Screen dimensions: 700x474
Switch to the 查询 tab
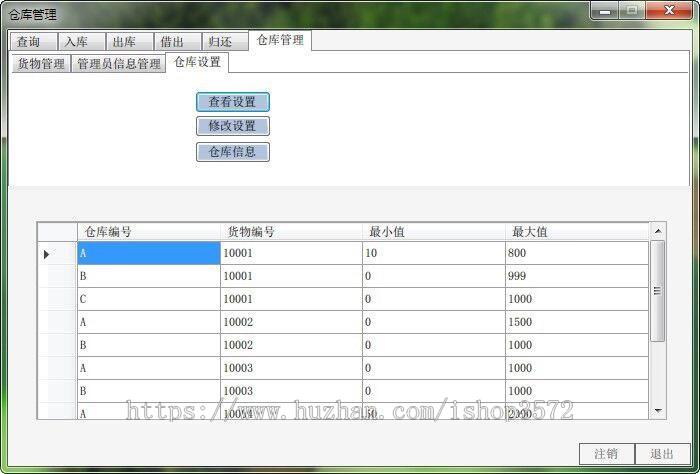(x=34, y=42)
